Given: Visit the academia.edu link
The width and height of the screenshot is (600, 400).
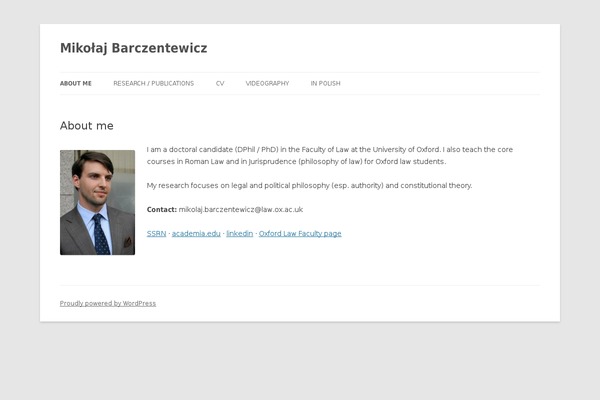Looking at the screenshot, I should [x=196, y=234].
